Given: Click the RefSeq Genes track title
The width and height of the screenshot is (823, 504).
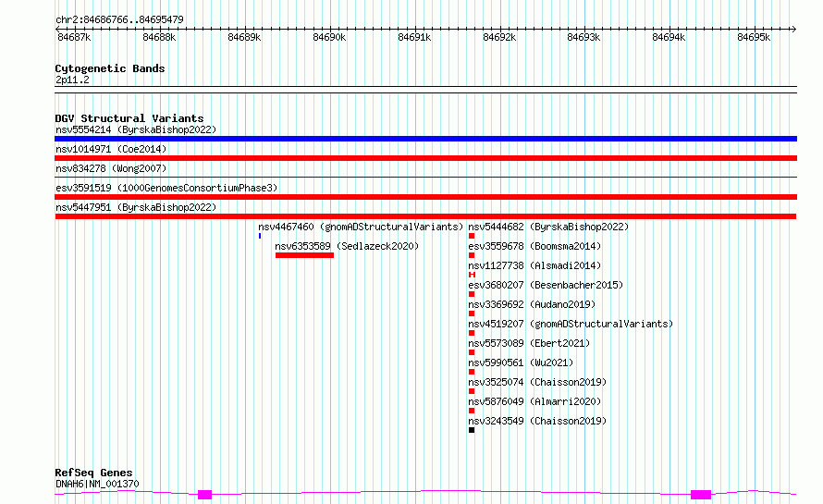Looking at the screenshot, I should pyautogui.click(x=93, y=473).
